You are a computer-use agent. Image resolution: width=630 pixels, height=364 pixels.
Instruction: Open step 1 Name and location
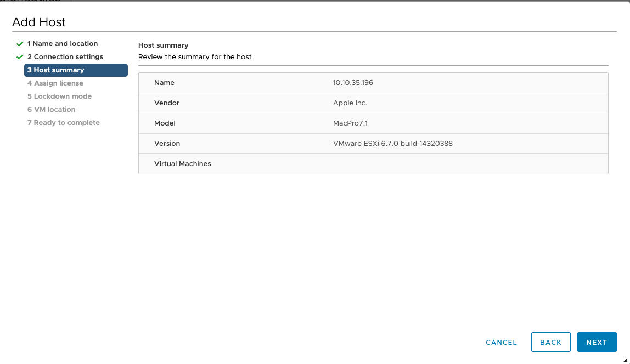click(x=62, y=44)
